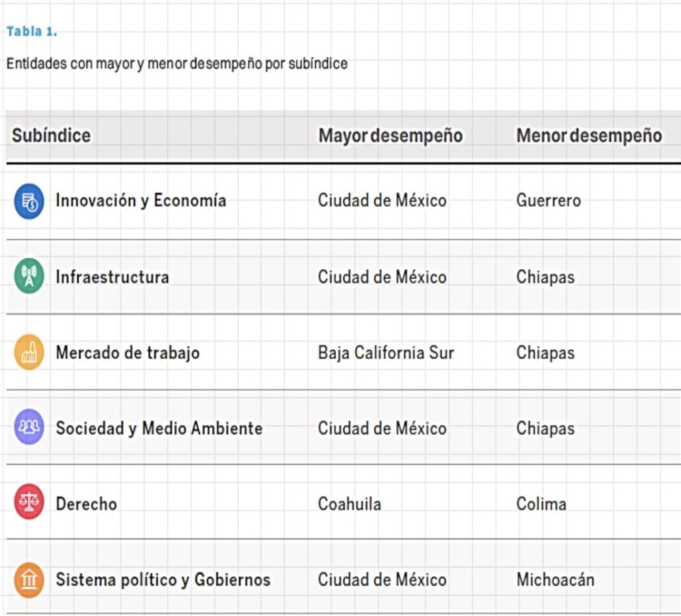This screenshot has height=616, width=681.
Task: Click the Subíndice column header
Action: click(51, 136)
